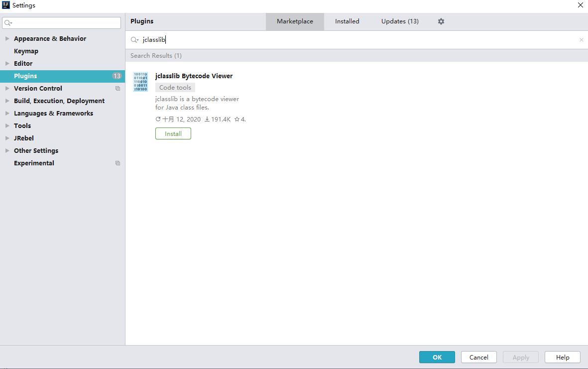588x369 pixels.
Task: Switch to the Marketplace tab
Action: click(295, 21)
